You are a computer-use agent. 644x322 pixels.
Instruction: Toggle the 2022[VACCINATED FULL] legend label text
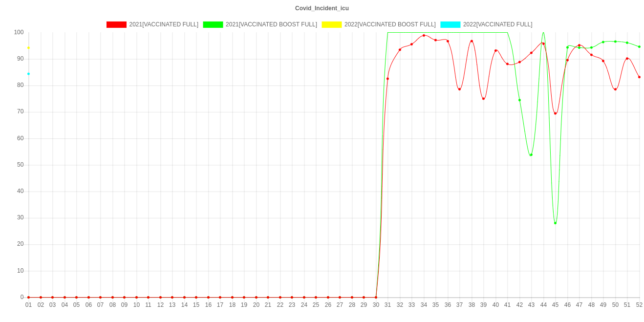[497, 24]
